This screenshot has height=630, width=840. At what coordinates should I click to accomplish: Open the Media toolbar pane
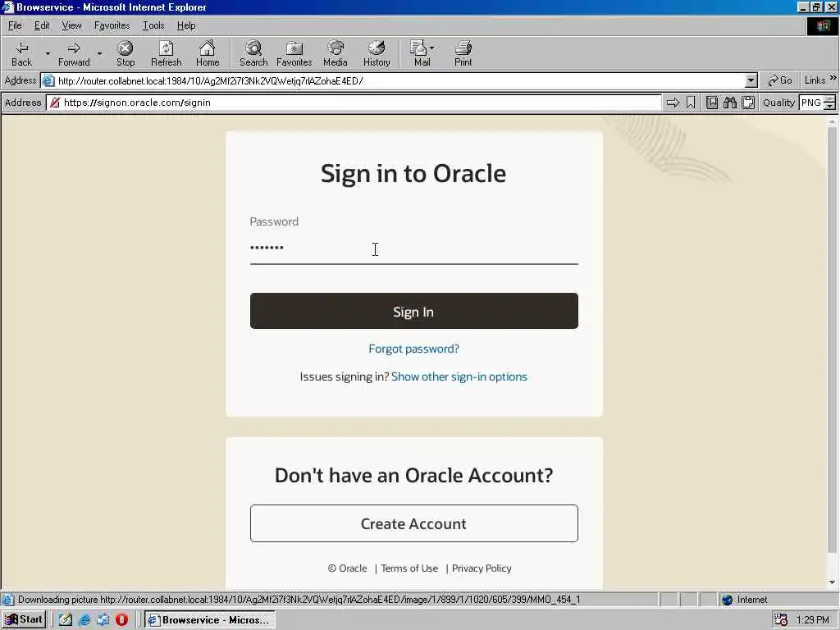click(x=336, y=53)
